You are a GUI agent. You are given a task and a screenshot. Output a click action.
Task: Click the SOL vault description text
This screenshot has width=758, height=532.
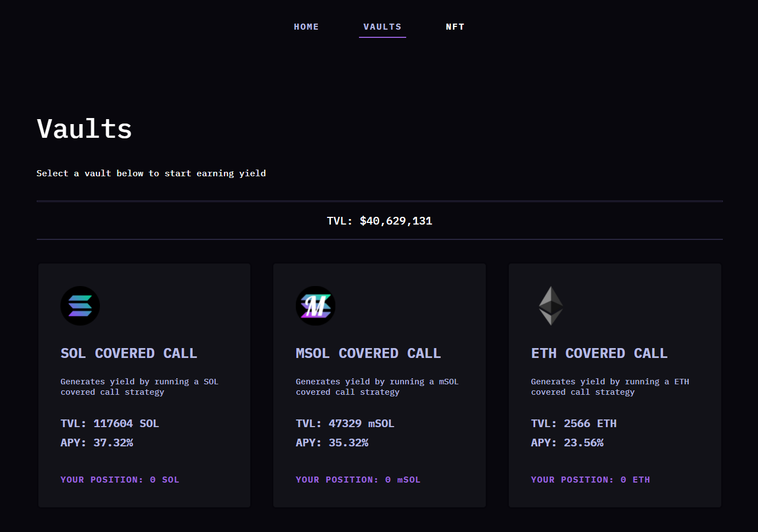click(x=139, y=387)
